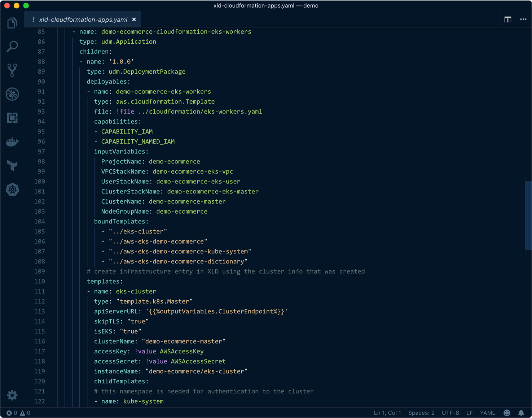
Task: Click the 'apiServerURL' key
Action: 116,311
